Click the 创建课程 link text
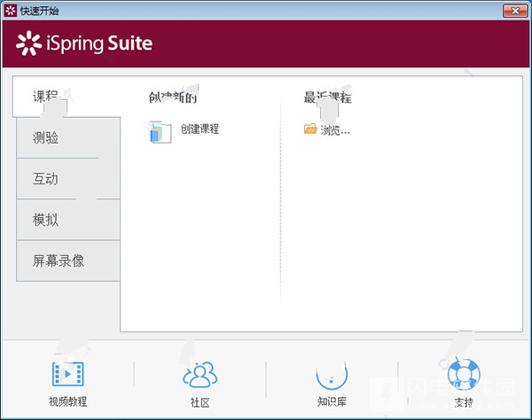 click(x=199, y=128)
